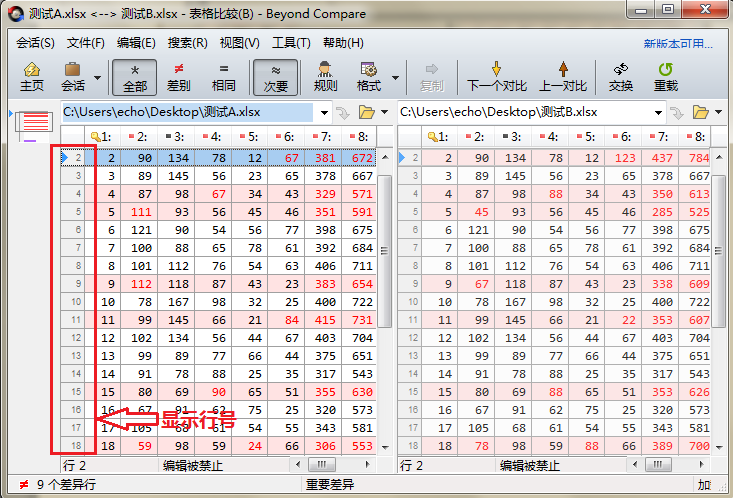Click left pane column header 3:
733x498 pixels.
coord(176,137)
